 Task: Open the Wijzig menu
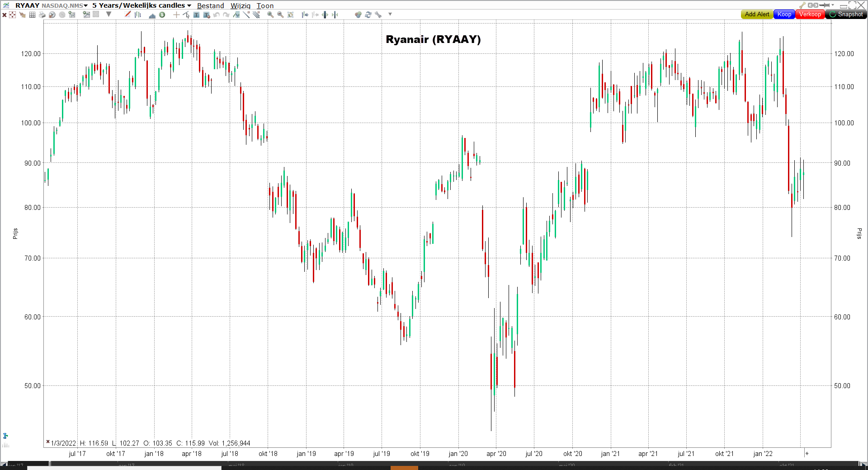click(241, 6)
